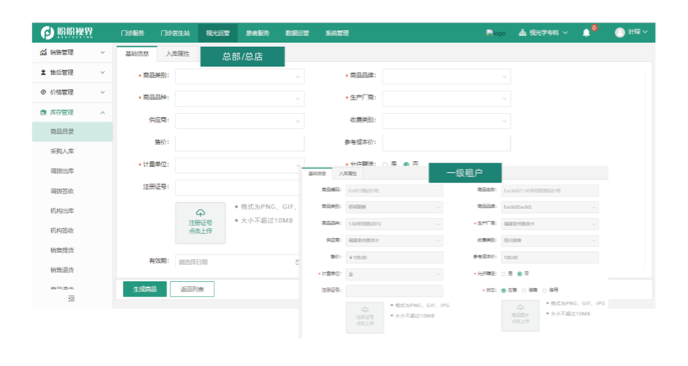Viewport: 688px width, 366px height.
Task: Click the broken logo image placeholder
Action: pyautogui.click(x=496, y=33)
